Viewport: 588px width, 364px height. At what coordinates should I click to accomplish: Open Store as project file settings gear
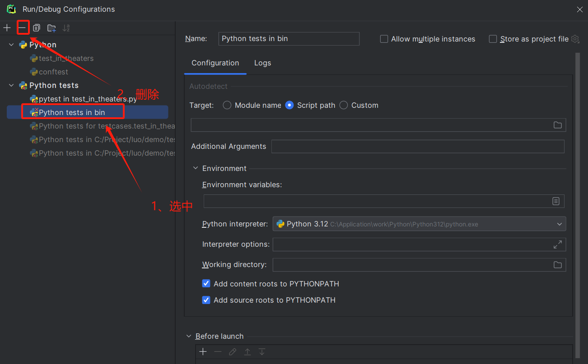(575, 39)
